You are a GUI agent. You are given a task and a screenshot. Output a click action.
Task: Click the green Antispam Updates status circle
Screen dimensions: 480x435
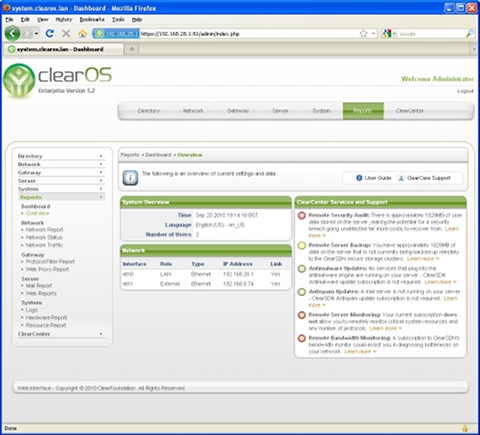pyautogui.click(x=302, y=292)
